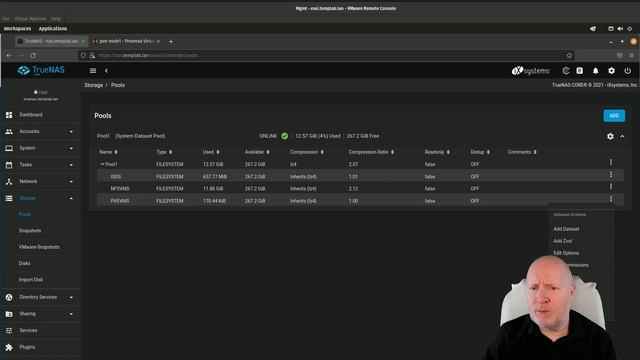Go to Snapshots under Storage
The height and width of the screenshot is (360, 640).
[30, 231]
